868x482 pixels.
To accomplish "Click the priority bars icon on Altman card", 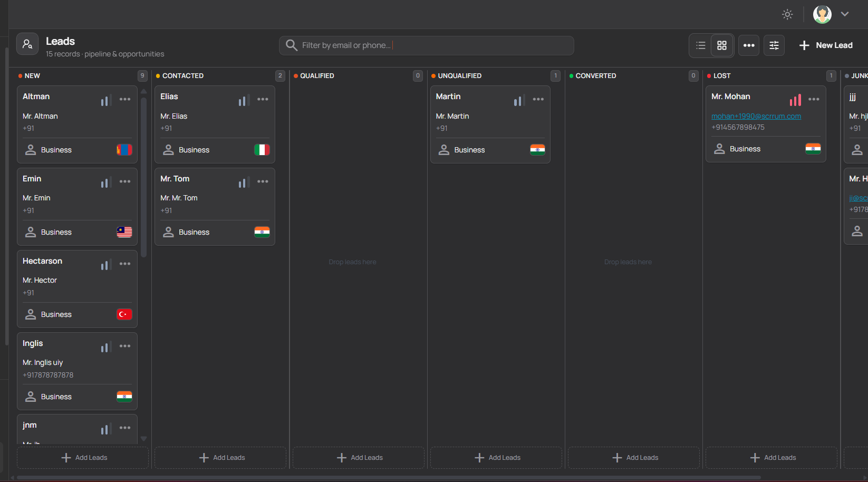I will click(x=106, y=100).
